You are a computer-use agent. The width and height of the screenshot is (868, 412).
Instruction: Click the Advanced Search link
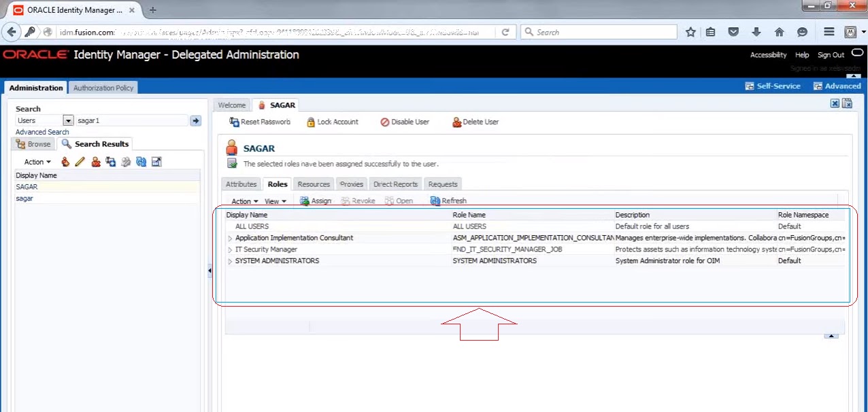(x=42, y=131)
